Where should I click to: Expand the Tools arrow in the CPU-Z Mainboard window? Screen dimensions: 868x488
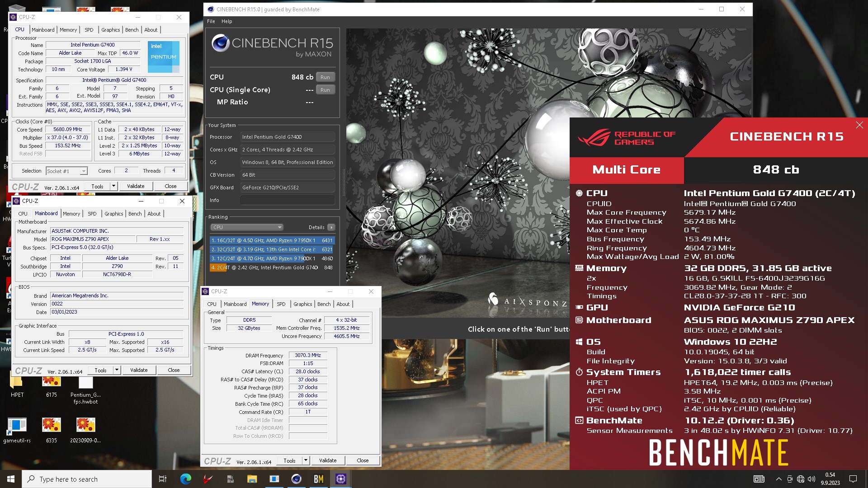[117, 370]
